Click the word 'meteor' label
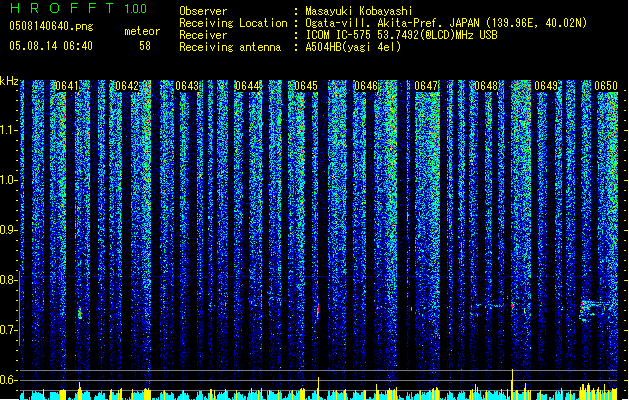 142,31
